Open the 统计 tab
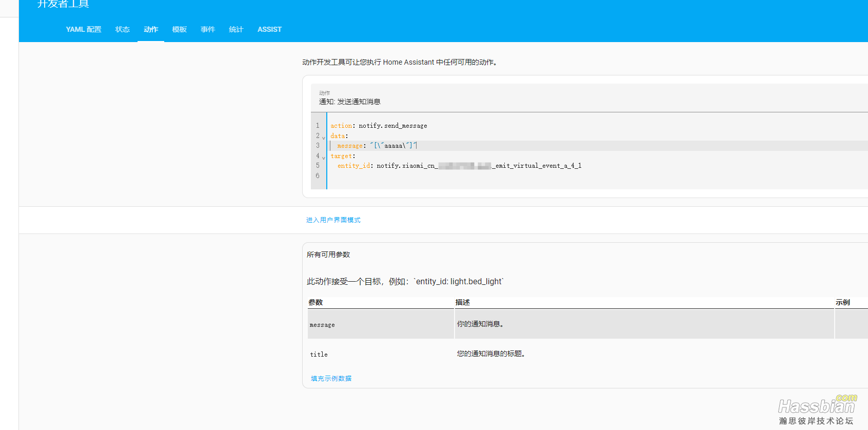Image resolution: width=868 pixels, height=430 pixels. coord(236,29)
